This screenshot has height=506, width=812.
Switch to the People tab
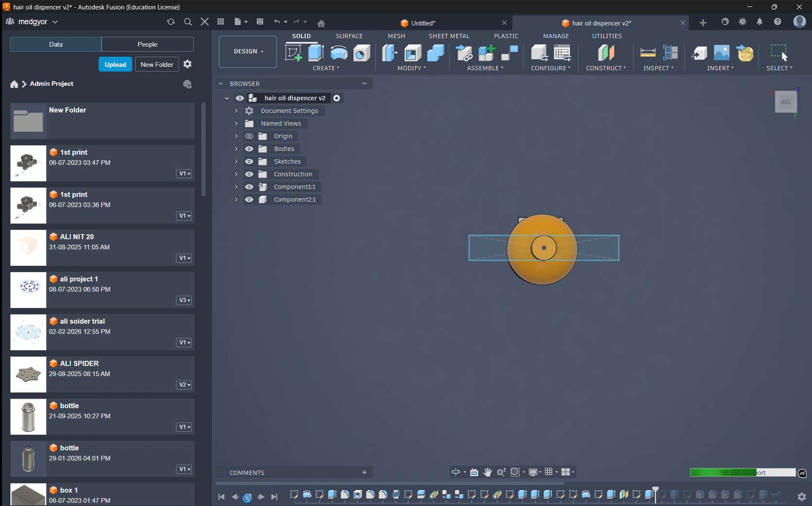[147, 44]
